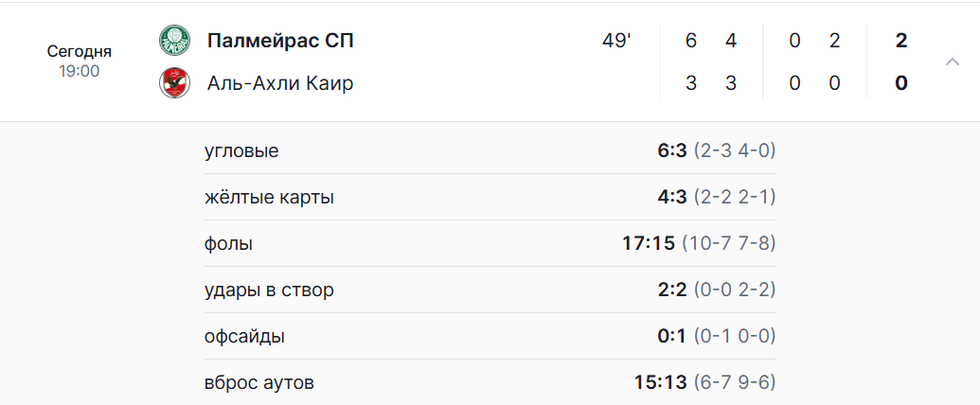
Task: Click the Al-Ahly Cairo club logo icon
Action: 174,83
